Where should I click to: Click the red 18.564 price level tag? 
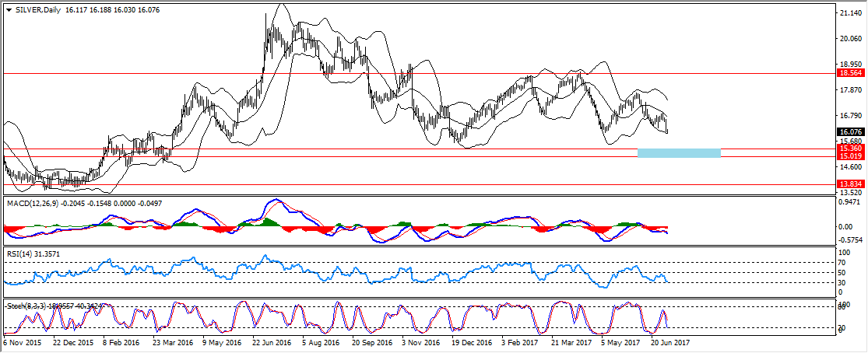(849, 72)
